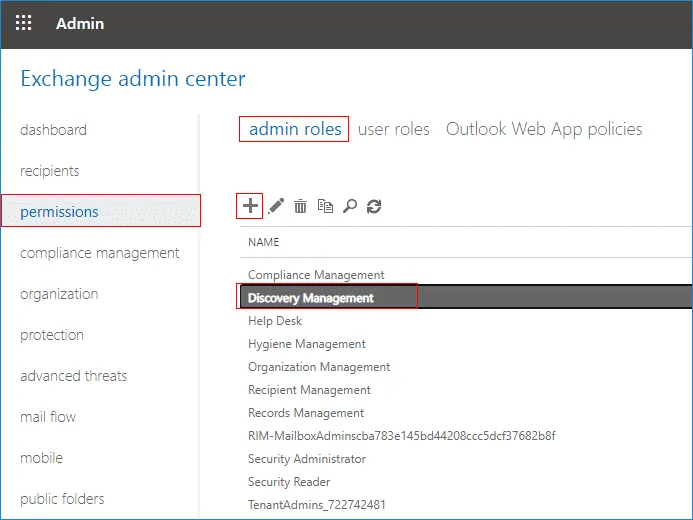Image resolution: width=693 pixels, height=520 pixels.
Task: Select the admin roles tab
Action: [295, 129]
